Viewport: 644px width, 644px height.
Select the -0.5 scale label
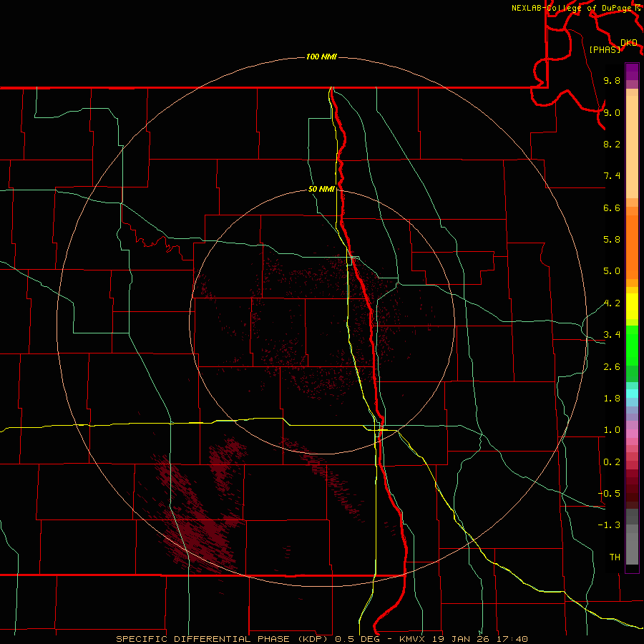pyautogui.click(x=609, y=494)
